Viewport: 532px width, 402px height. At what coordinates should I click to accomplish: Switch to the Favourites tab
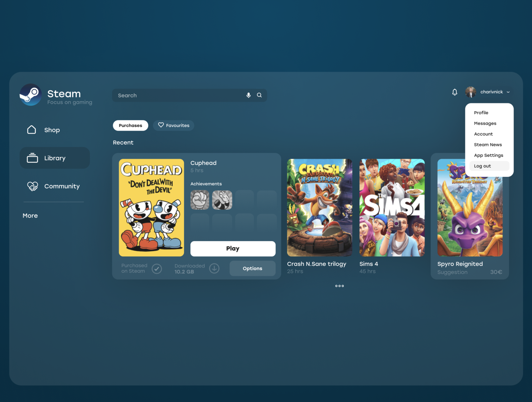click(174, 125)
